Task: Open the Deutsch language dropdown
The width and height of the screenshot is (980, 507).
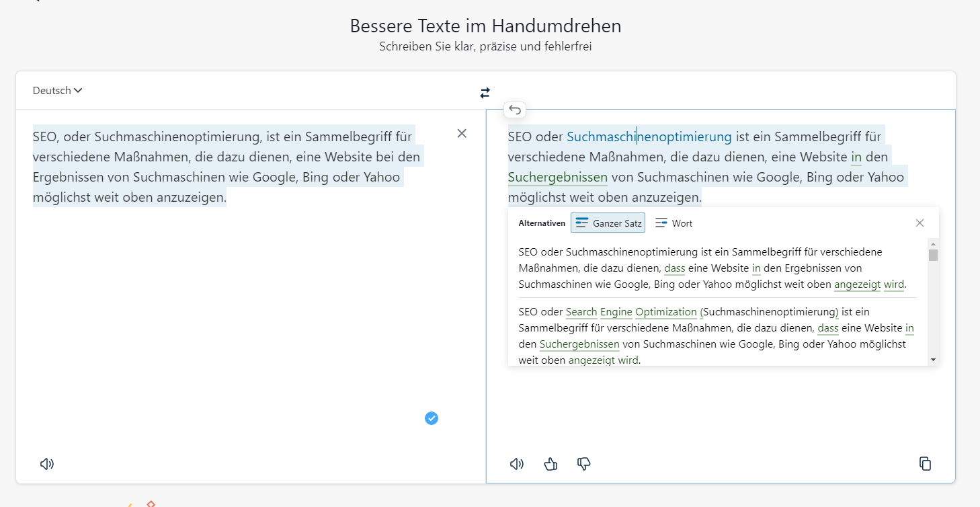Action: pyautogui.click(x=57, y=91)
